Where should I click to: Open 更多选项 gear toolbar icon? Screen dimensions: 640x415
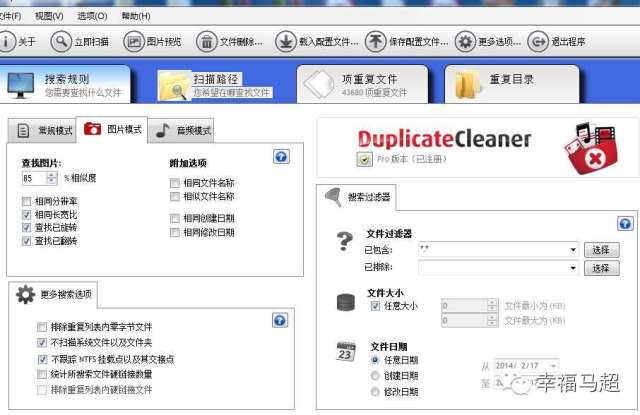coord(465,42)
